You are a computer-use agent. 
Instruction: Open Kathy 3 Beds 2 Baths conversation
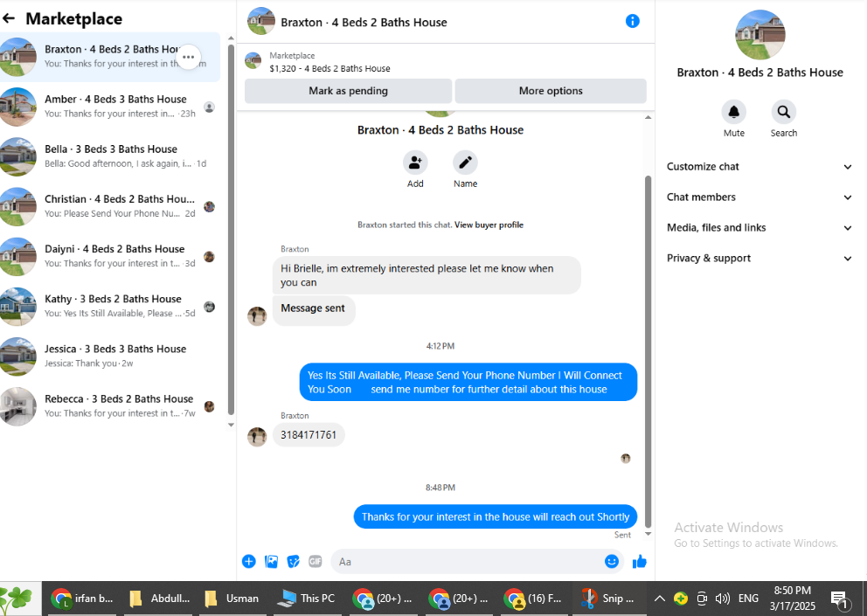(110, 306)
